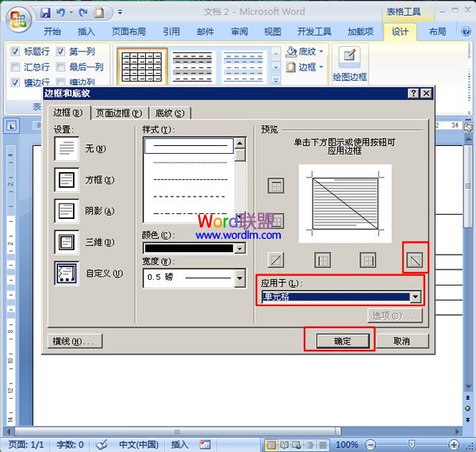Select the solid line style in 样式 list
Viewport: 476px width, 452px height.
(x=189, y=146)
